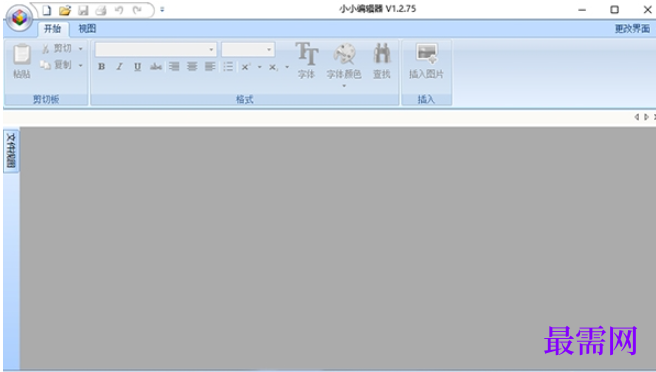The width and height of the screenshot is (656, 372).
Task: Expand the 字体颜色 dropdown arrow
Action: coord(344,86)
